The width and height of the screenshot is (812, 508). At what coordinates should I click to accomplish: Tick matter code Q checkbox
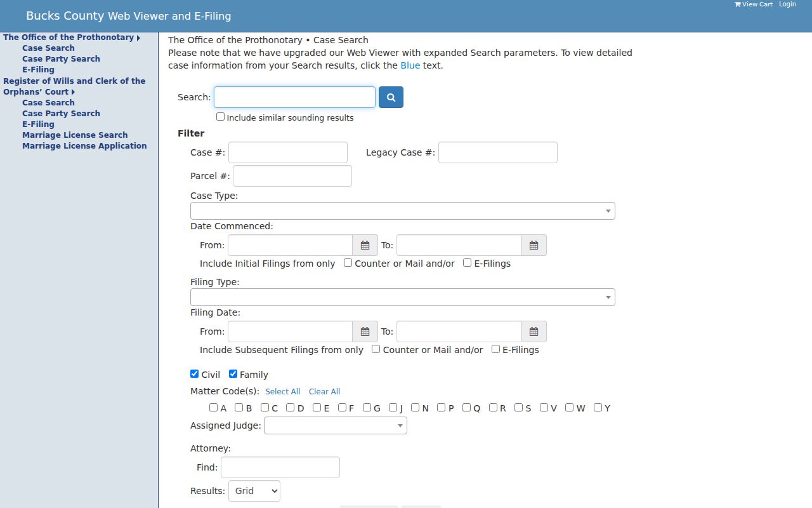[x=466, y=408]
